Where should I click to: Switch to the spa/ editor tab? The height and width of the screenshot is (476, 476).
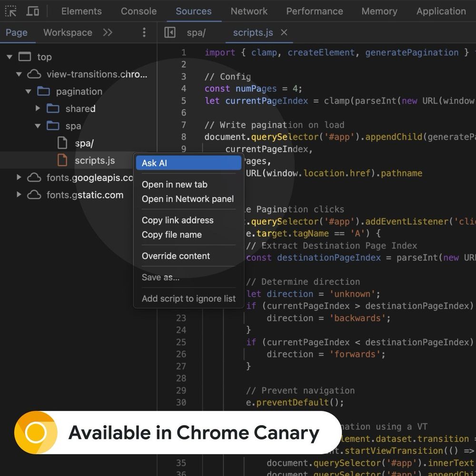coord(196,32)
